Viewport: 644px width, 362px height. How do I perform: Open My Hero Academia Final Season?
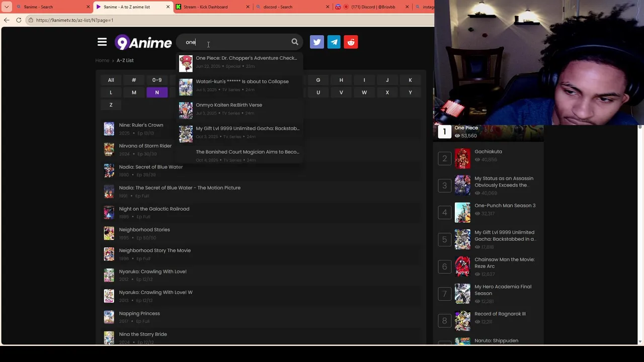[x=503, y=290]
